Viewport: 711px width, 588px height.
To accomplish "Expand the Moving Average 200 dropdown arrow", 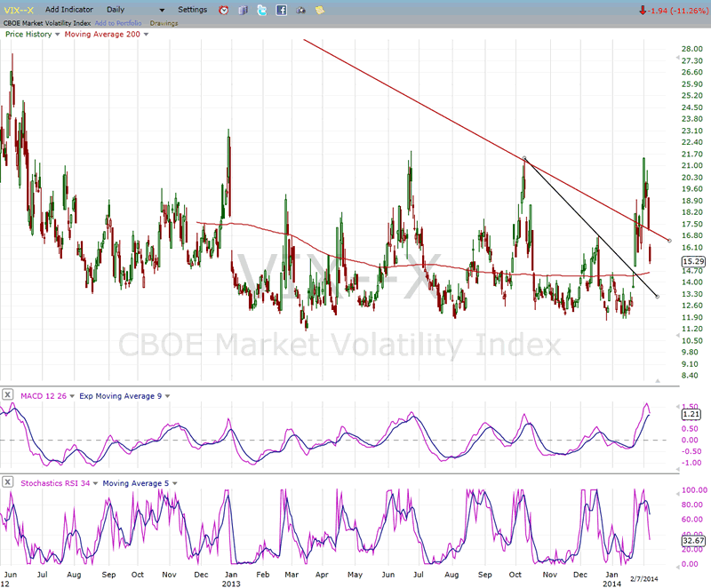I will pos(146,35).
